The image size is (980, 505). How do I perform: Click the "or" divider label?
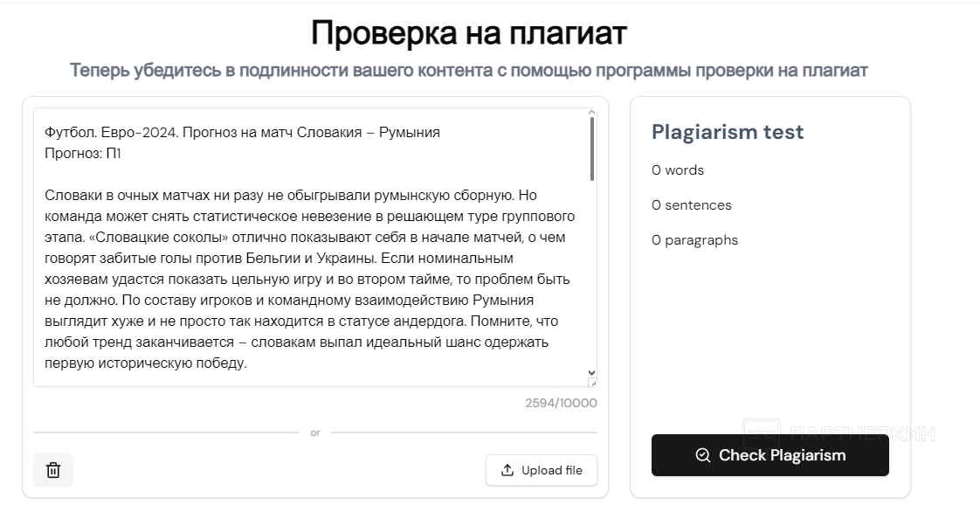click(315, 432)
